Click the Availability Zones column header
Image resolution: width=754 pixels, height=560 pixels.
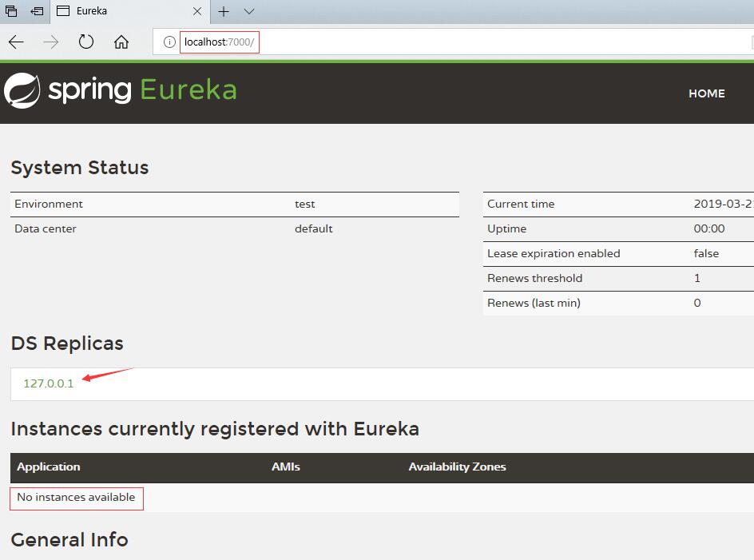[x=457, y=467]
